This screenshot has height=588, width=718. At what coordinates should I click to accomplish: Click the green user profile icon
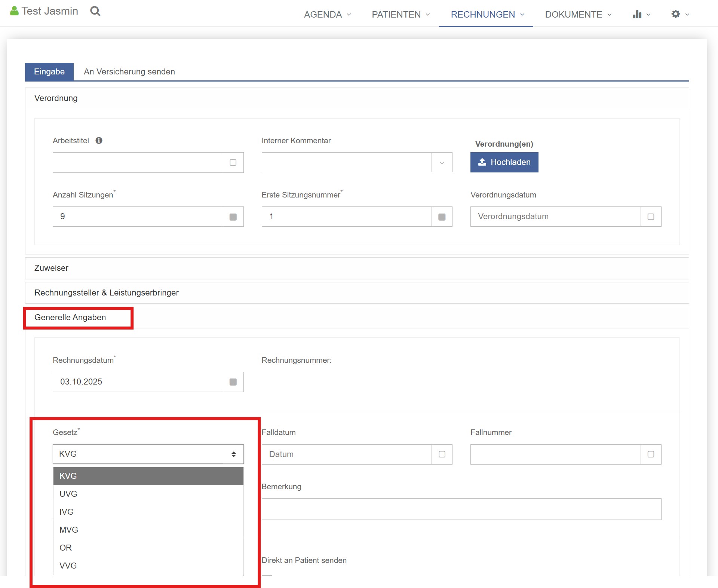tap(14, 11)
